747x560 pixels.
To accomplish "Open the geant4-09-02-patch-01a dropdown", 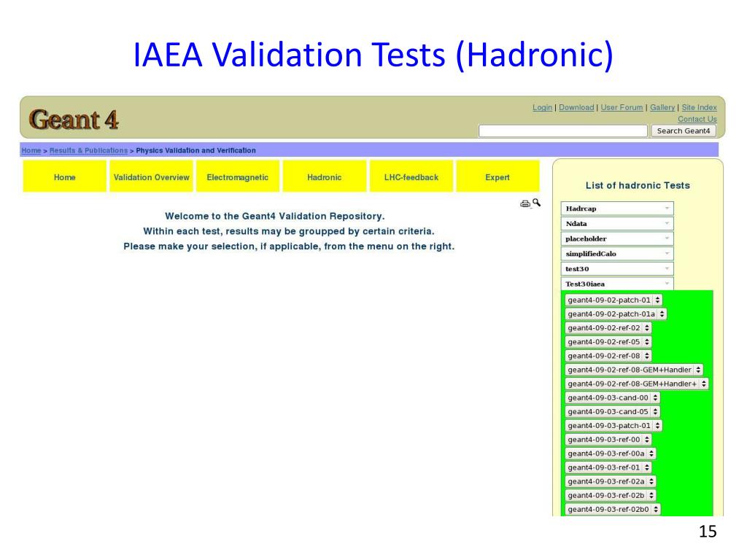I will [616, 314].
